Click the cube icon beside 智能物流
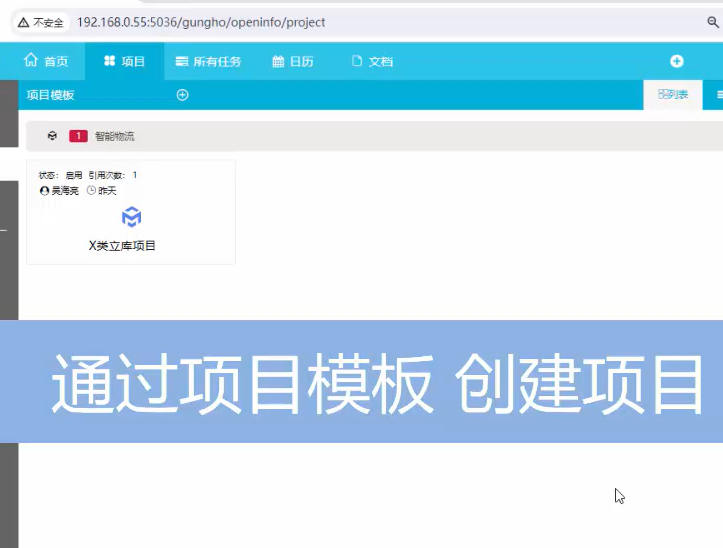The image size is (723, 548). click(52, 136)
